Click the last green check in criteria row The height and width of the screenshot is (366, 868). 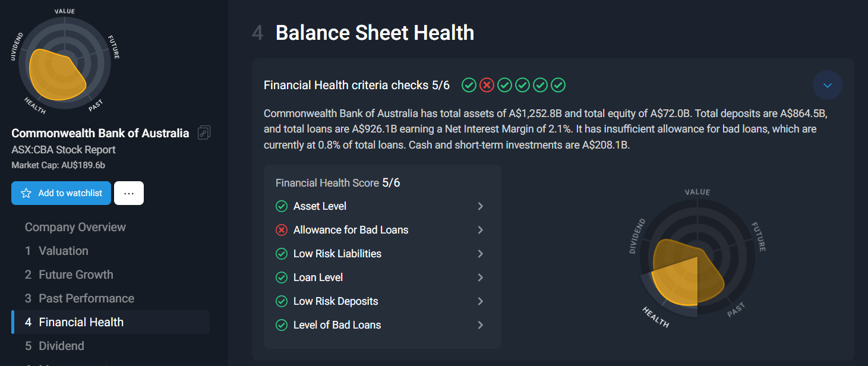click(x=558, y=85)
